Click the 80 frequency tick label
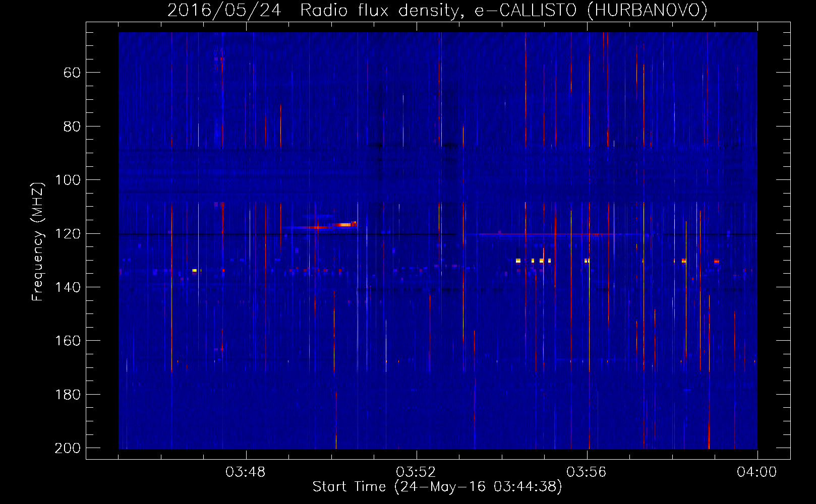The image size is (816, 504). point(72,127)
